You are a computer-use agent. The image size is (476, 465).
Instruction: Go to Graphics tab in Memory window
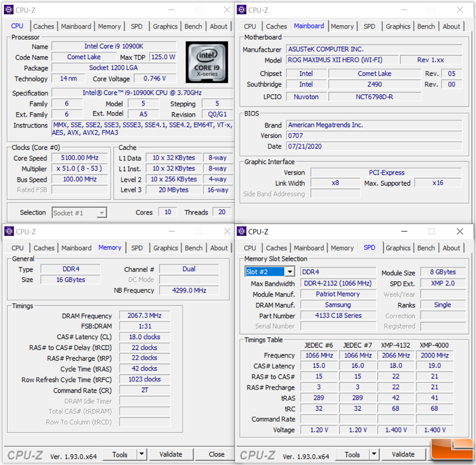click(166, 248)
